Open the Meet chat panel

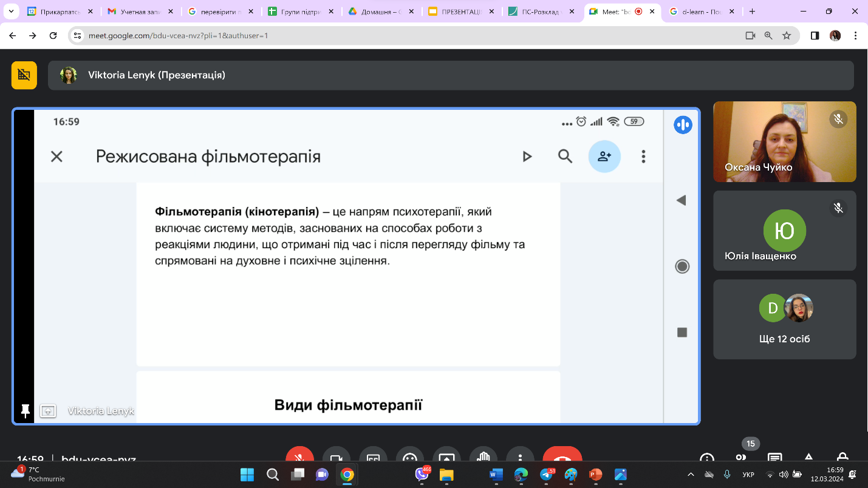tap(774, 457)
